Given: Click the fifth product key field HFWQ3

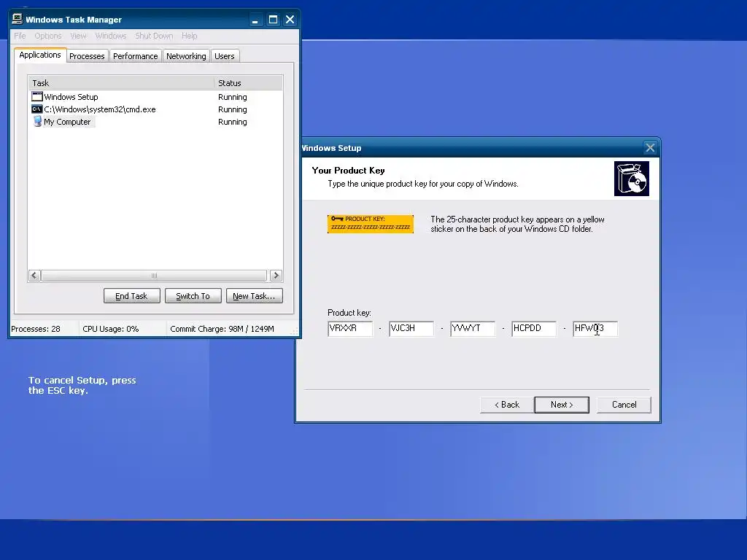Looking at the screenshot, I should point(595,329).
